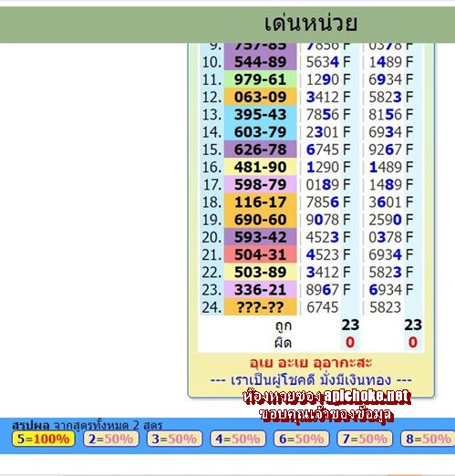Select the 2=50% summary badge
The width and height of the screenshot is (455, 476).
[111, 439]
